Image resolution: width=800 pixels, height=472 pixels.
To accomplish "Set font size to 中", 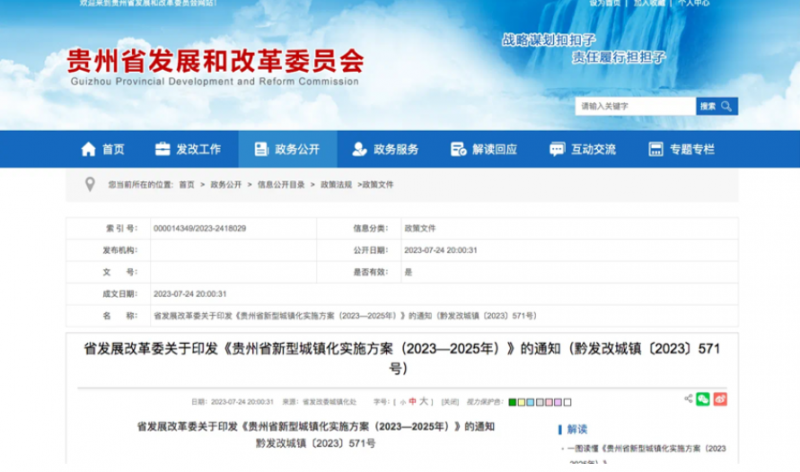I will (x=412, y=401).
